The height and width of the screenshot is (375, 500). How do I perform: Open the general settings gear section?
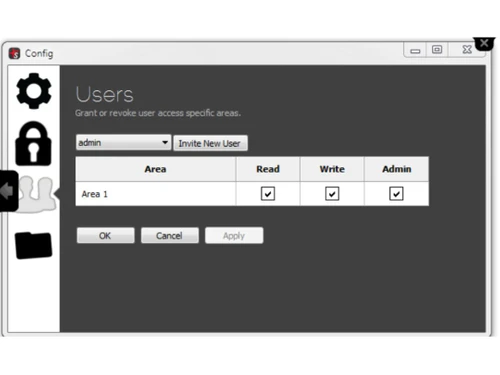coord(34,91)
